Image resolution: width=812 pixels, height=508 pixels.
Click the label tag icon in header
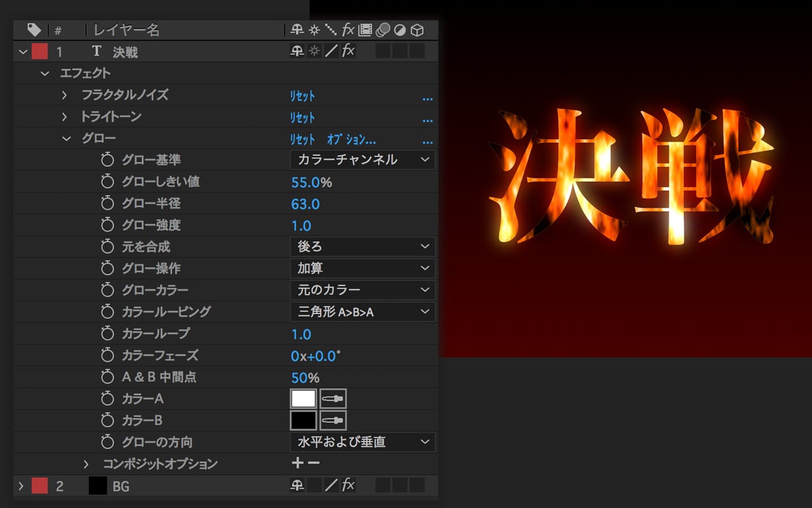coord(34,30)
